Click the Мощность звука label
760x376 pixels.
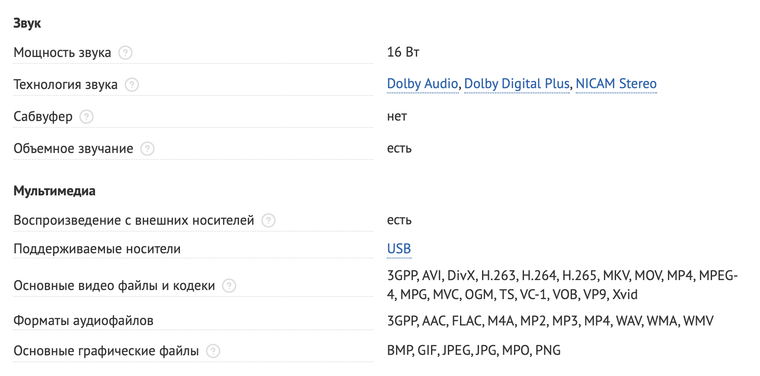(x=62, y=52)
